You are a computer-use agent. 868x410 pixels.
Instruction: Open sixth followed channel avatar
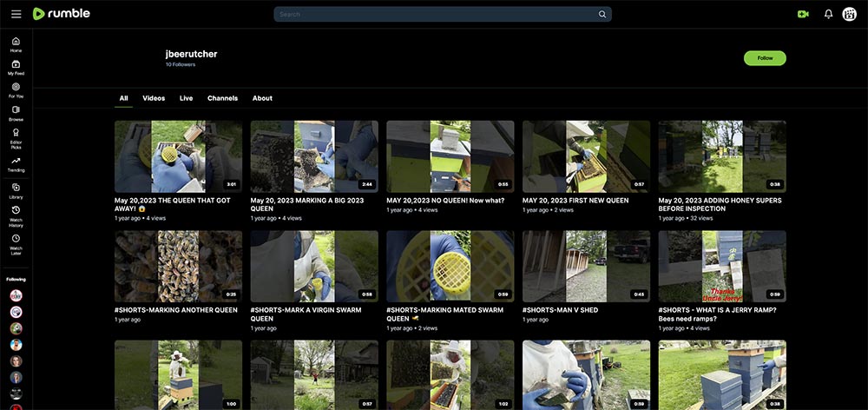point(16,377)
